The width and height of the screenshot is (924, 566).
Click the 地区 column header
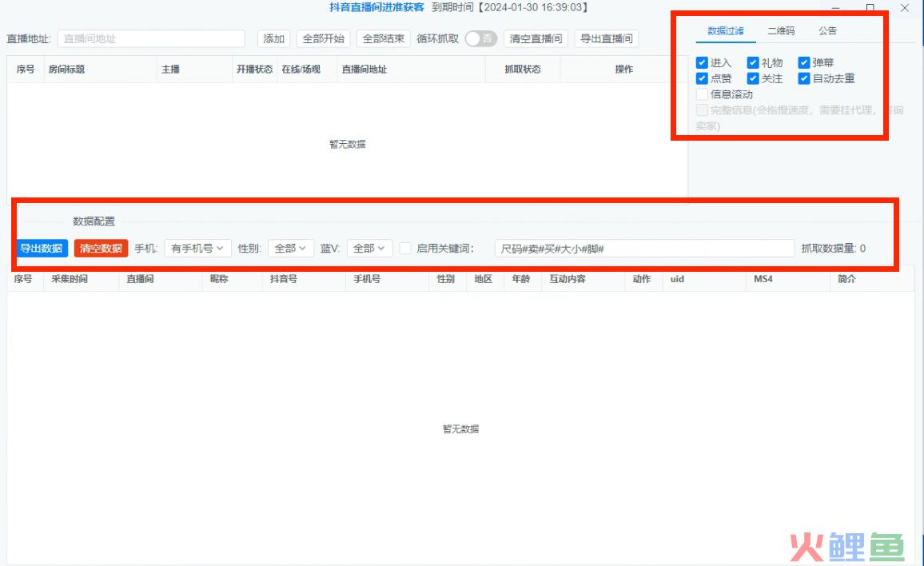coord(484,279)
